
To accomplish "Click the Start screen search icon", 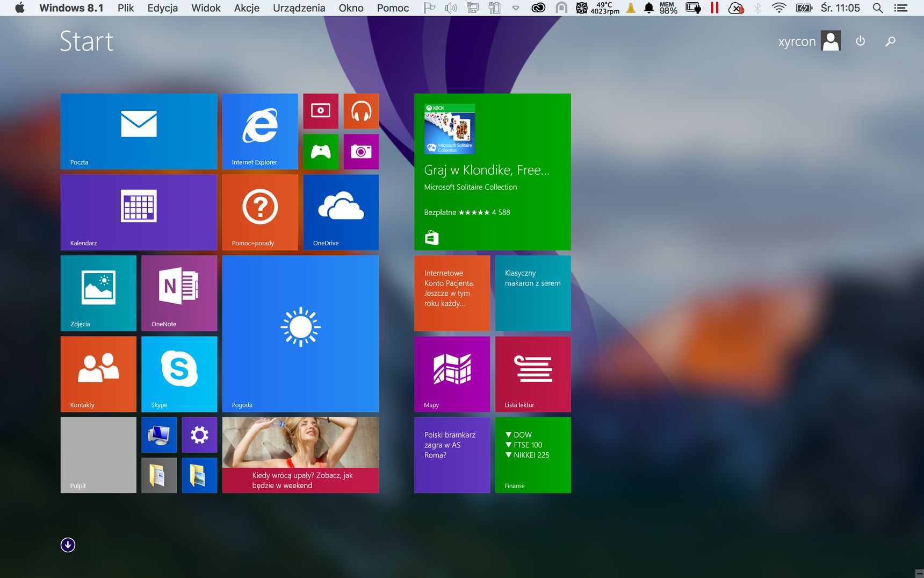I will 890,41.
